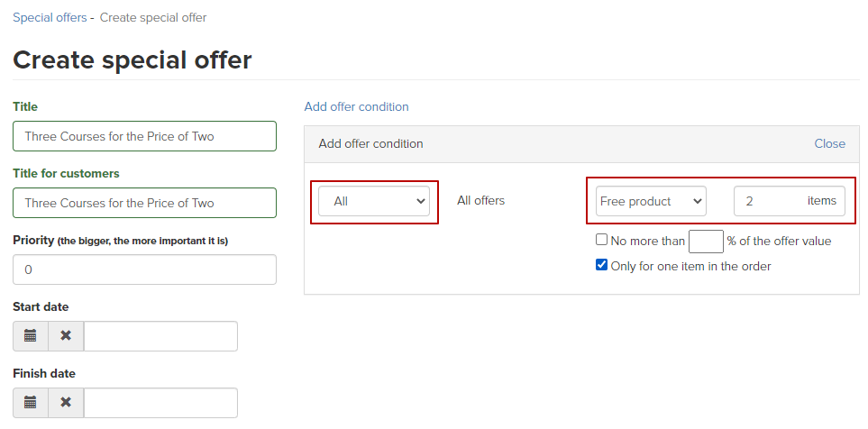Click the Add offer condition link
This screenshot has width=868, height=429.
[x=357, y=107]
